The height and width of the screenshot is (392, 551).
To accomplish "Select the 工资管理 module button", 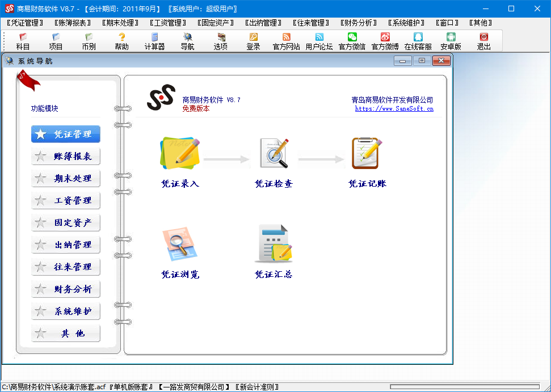I will click(x=66, y=200).
